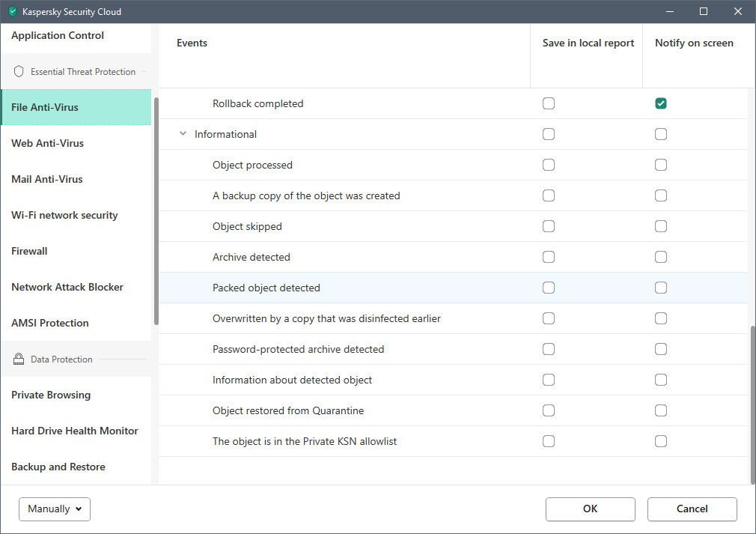The width and height of the screenshot is (756, 534).
Task: Select the Object skipped event text
Action: 247,226
